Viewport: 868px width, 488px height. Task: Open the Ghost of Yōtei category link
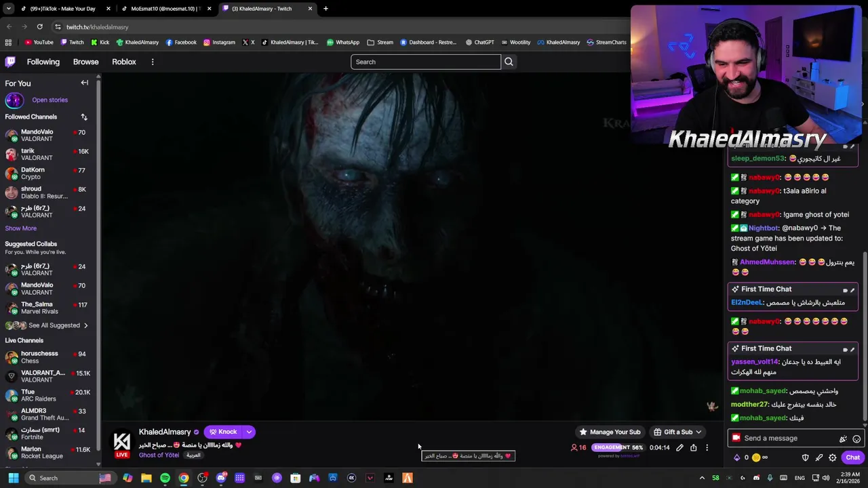159,455
